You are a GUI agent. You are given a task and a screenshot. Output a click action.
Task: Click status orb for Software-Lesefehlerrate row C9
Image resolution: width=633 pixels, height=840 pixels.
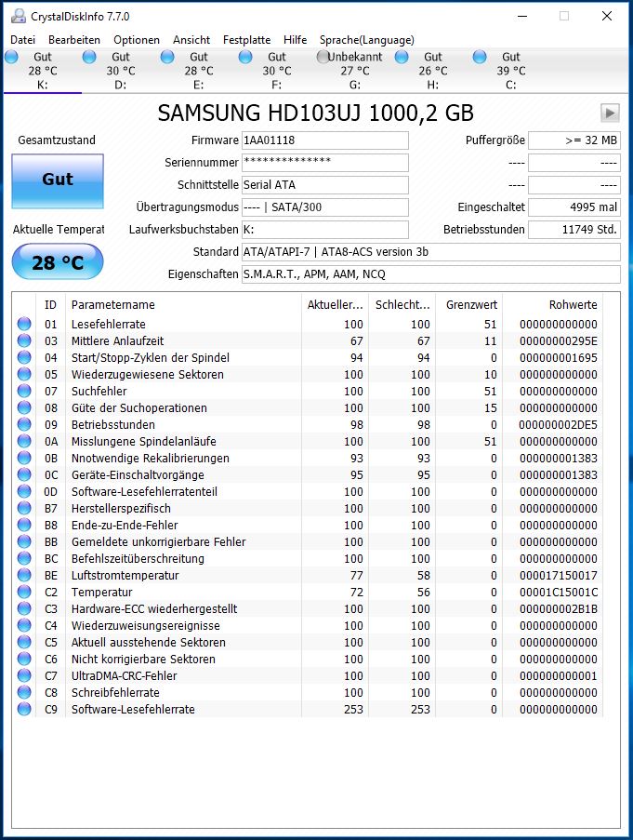(x=24, y=709)
